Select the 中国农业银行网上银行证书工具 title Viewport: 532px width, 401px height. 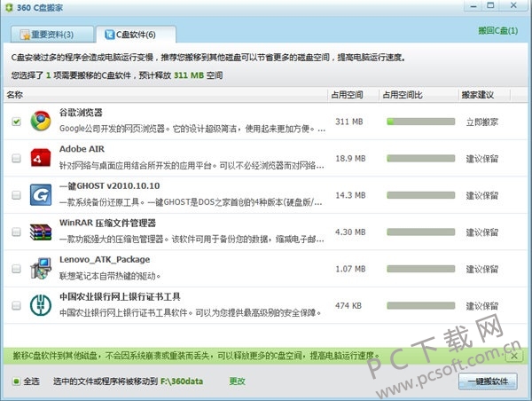coord(120,297)
